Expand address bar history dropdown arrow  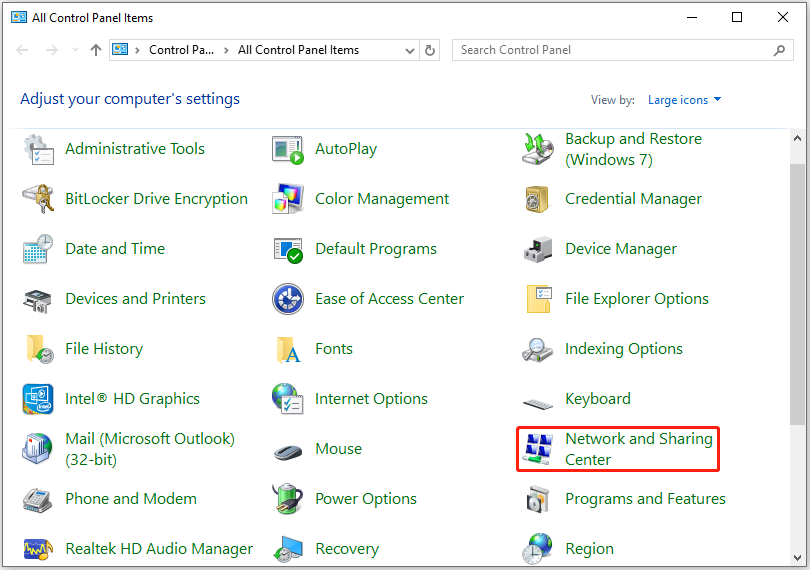[x=410, y=51]
